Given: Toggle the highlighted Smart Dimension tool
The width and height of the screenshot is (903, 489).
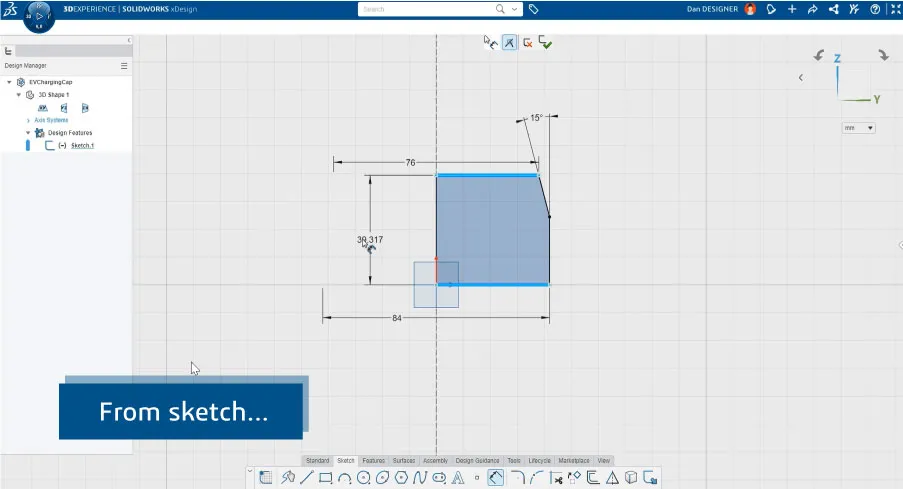Looking at the screenshot, I should click(x=496, y=477).
